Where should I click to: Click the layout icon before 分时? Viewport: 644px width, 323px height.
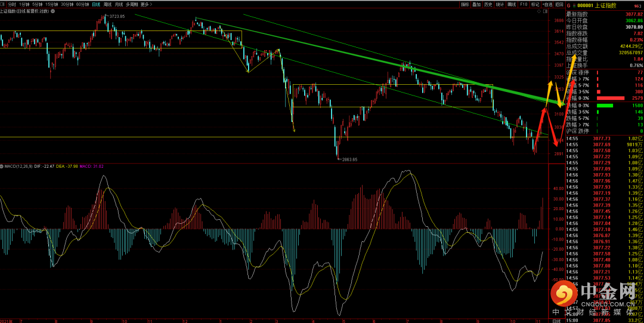[3, 4]
